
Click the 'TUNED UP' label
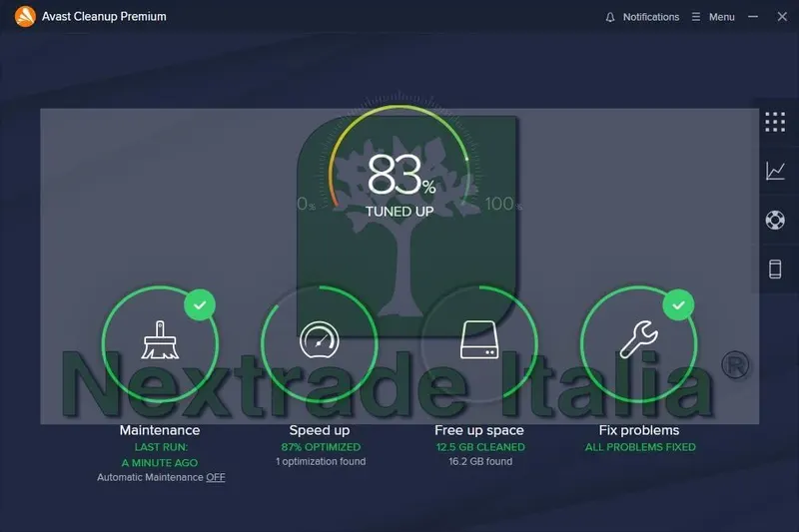(399, 212)
